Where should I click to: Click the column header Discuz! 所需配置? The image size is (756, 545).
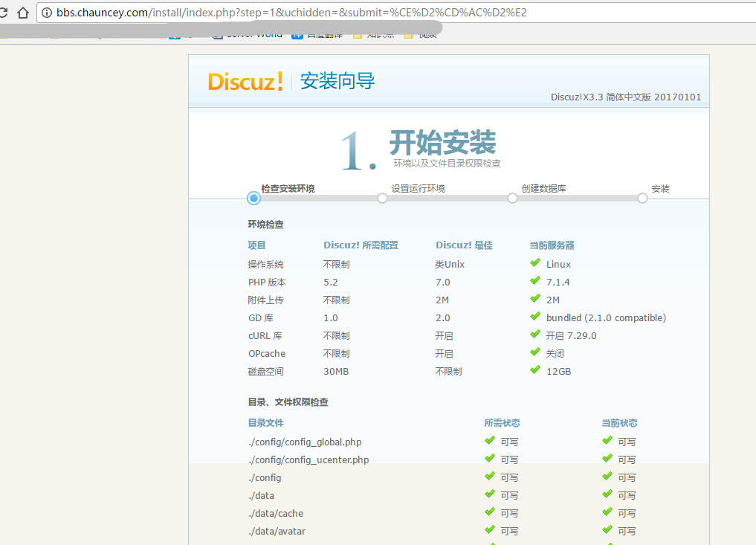click(x=361, y=245)
